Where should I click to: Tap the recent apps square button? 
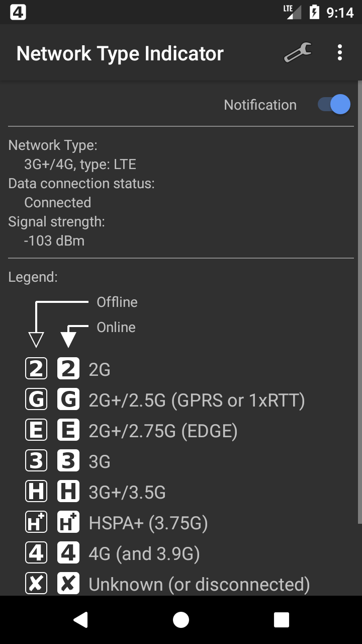tap(282, 620)
